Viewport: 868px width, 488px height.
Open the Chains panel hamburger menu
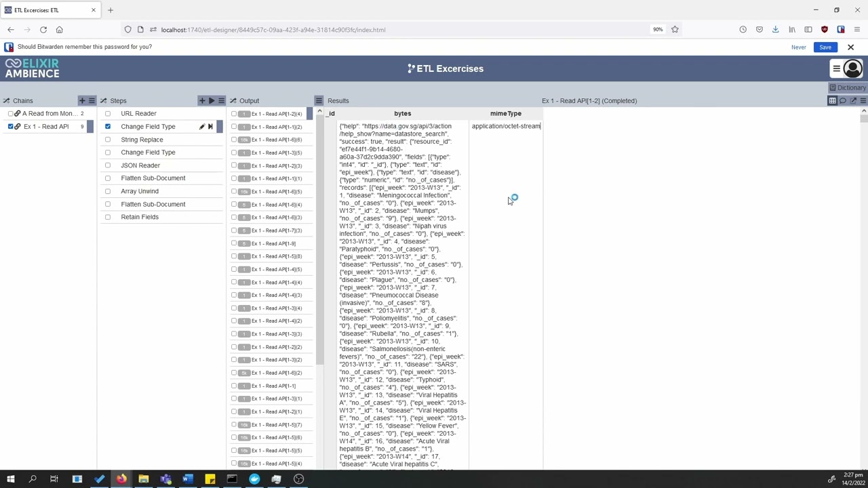click(x=92, y=100)
